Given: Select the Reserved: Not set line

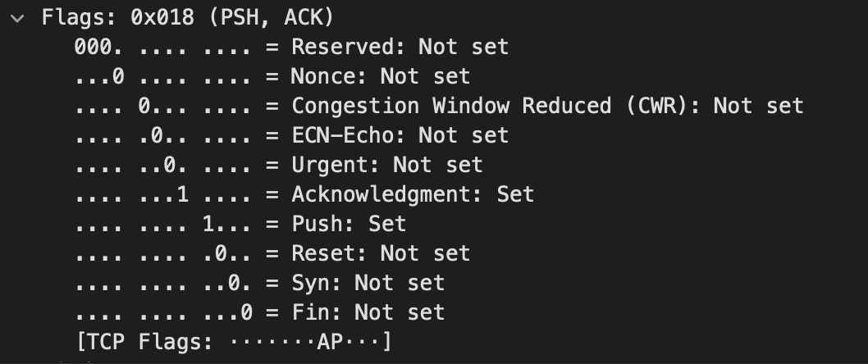Looking at the screenshot, I should coord(291,47).
